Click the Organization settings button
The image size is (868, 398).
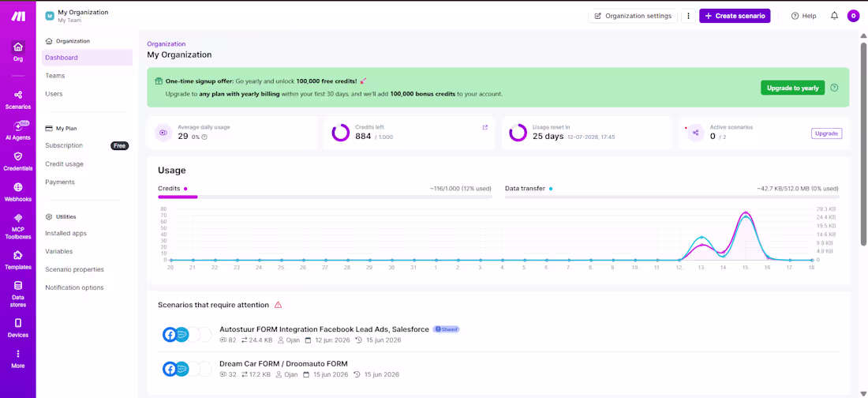coord(633,16)
